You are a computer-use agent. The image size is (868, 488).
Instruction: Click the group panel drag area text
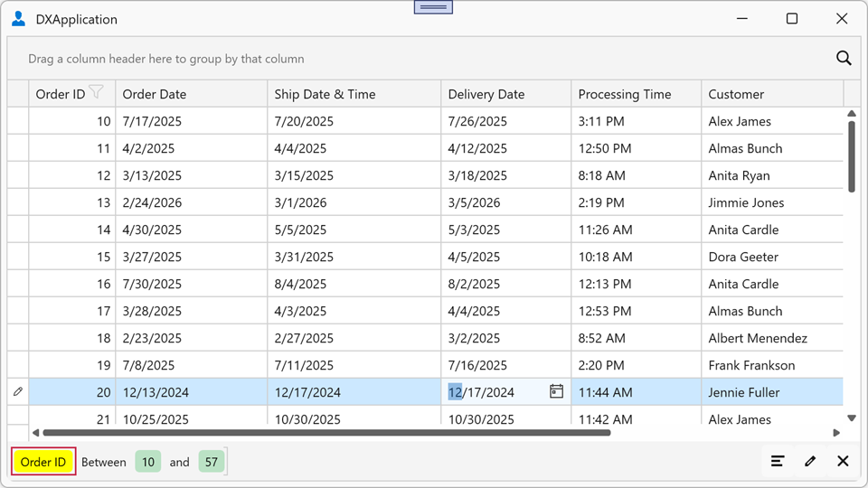[x=166, y=59]
